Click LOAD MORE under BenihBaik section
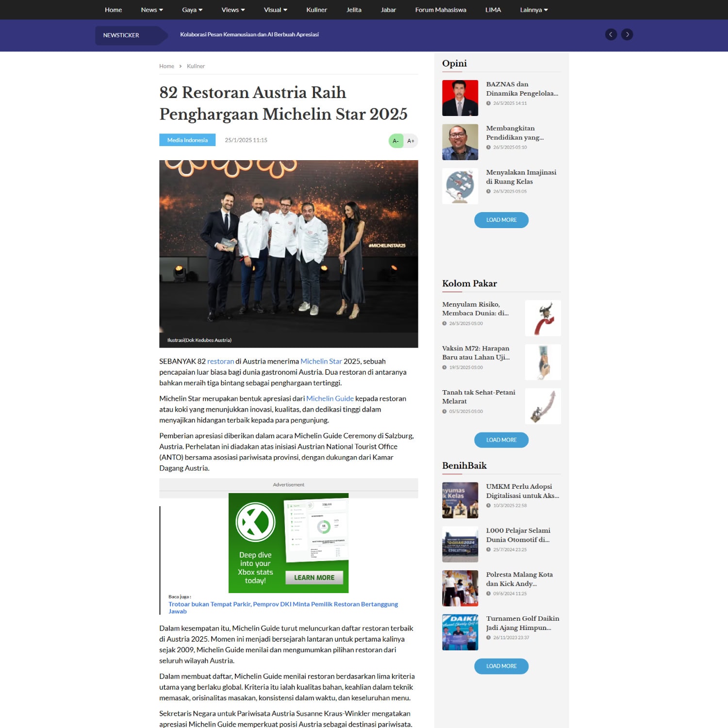728x728 pixels. click(501, 666)
